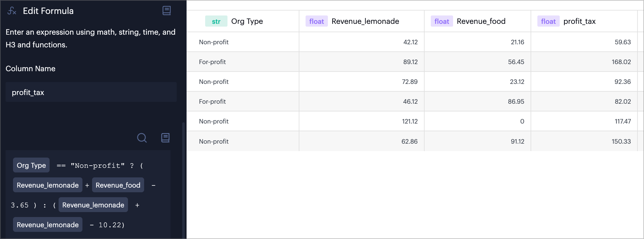This screenshot has height=239, width=644.
Task: Click the Column Name label
Action: (x=30, y=68)
